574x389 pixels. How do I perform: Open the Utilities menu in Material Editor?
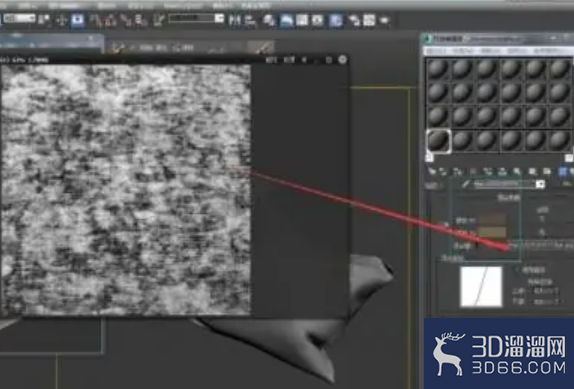[546, 51]
